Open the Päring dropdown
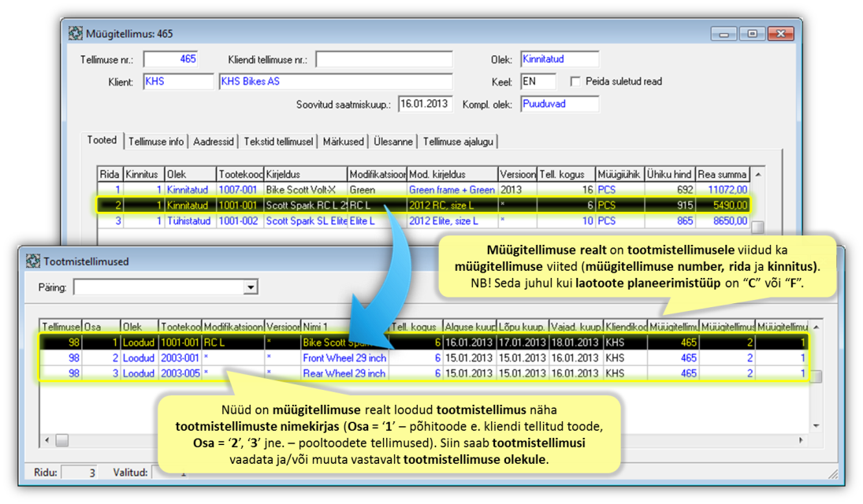The height and width of the screenshot is (504, 863). tap(251, 287)
